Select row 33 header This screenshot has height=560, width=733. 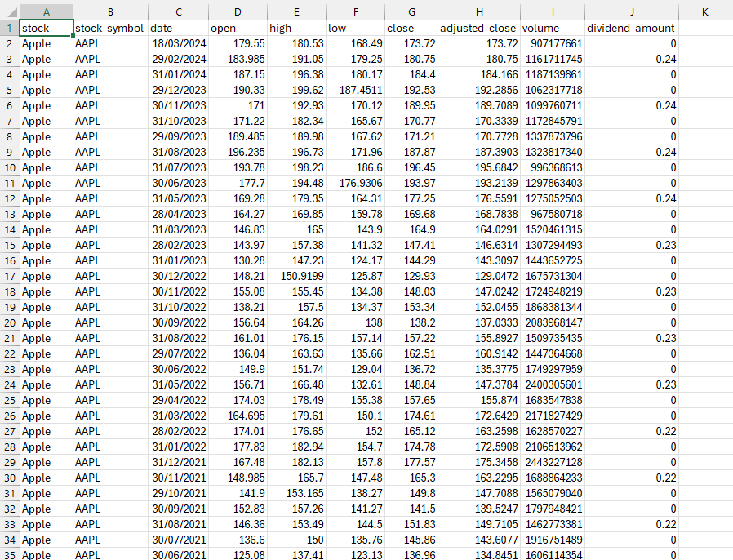(10, 524)
